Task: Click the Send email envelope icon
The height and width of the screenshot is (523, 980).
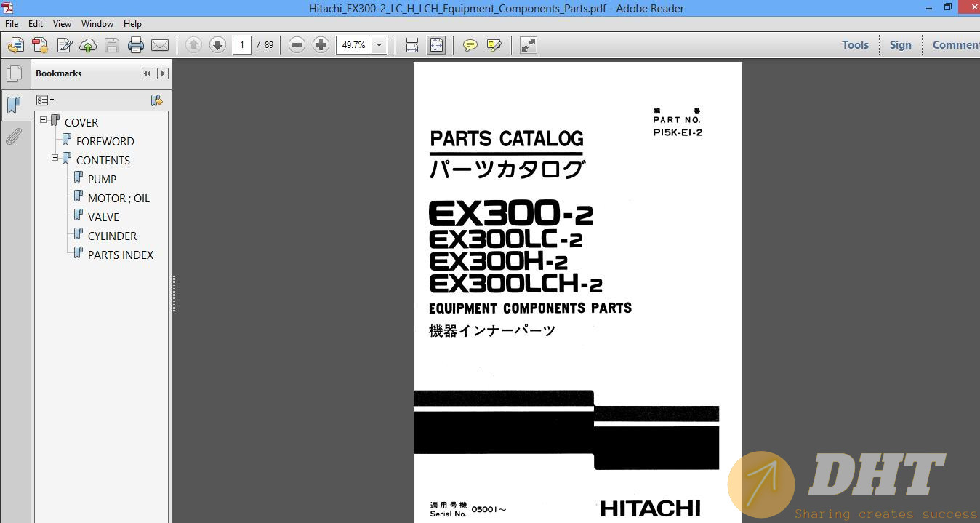Action: 160,45
